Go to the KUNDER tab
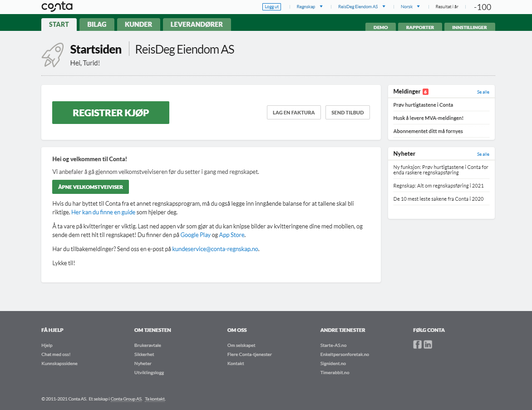 (138, 25)
